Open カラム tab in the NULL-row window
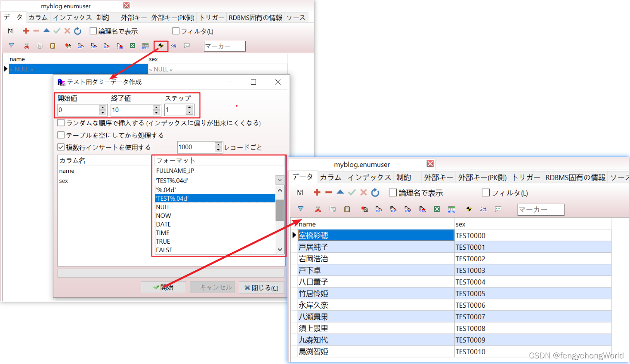The height and width of the screenshot is (364, 630). [x=38, y=18]
